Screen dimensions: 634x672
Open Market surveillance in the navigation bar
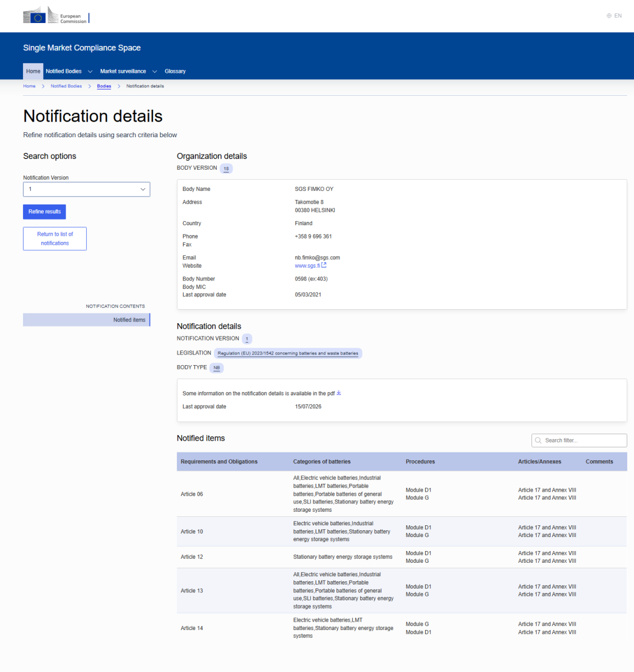123,71
